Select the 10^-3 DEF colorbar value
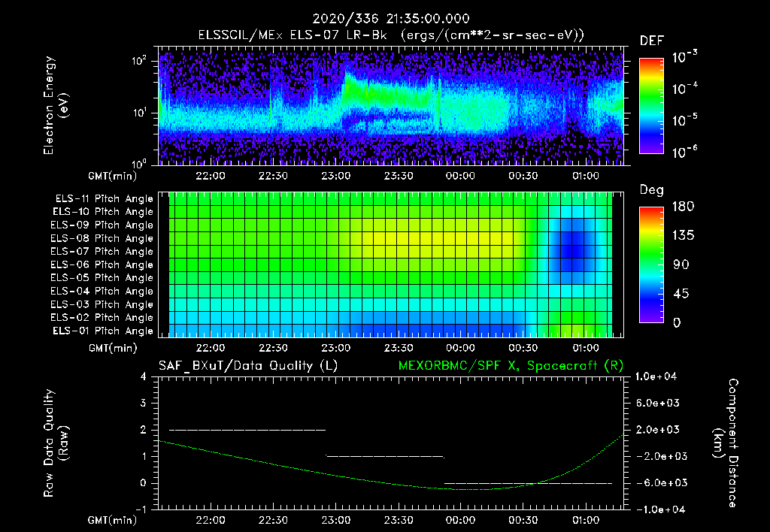The width and height of the screenshot is (770, 532). click(x=685, y=57)
